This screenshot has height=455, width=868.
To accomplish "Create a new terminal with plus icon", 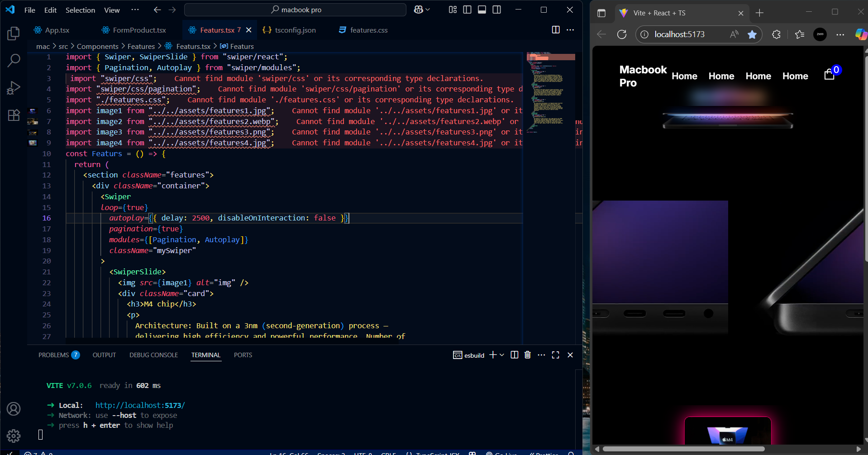I will [493, 355].
